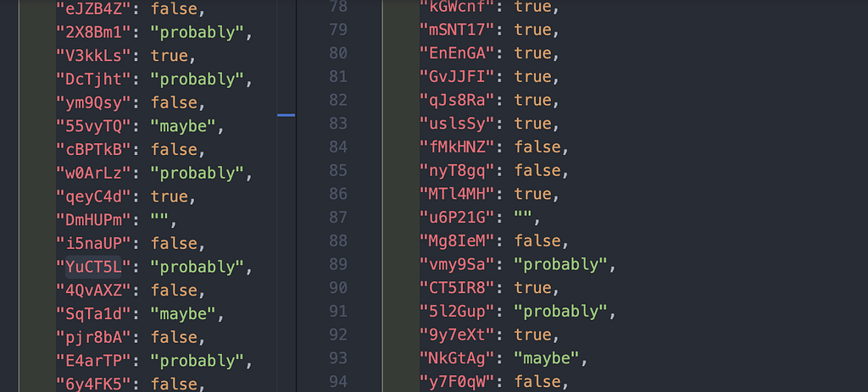
Task: Click the "DcTjht" key
Action: pyautogui.click(x=93, y=80)
